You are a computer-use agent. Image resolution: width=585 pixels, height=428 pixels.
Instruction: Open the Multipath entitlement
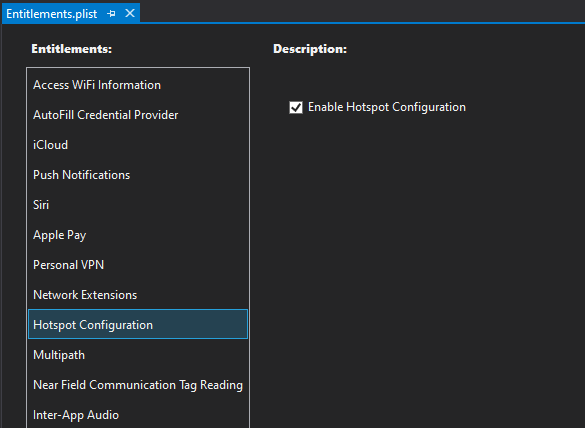pyautogui.click(x=138, y=354)
